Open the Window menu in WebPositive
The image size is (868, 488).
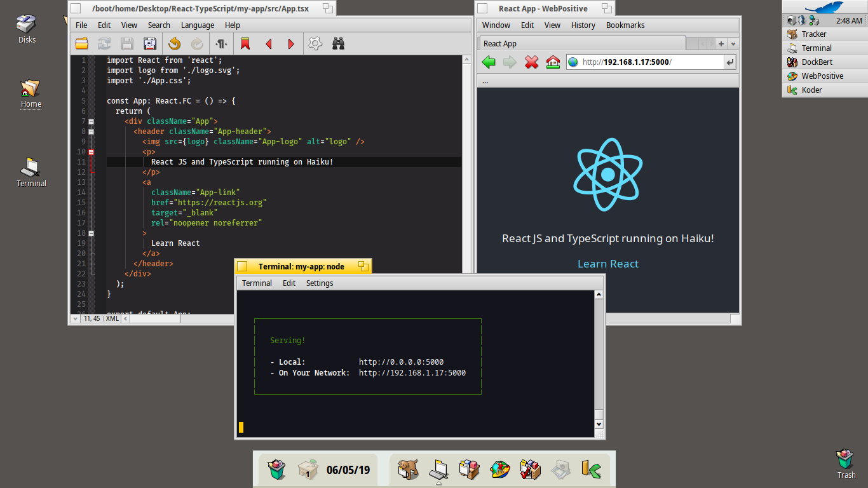click(x=496, y=25)
